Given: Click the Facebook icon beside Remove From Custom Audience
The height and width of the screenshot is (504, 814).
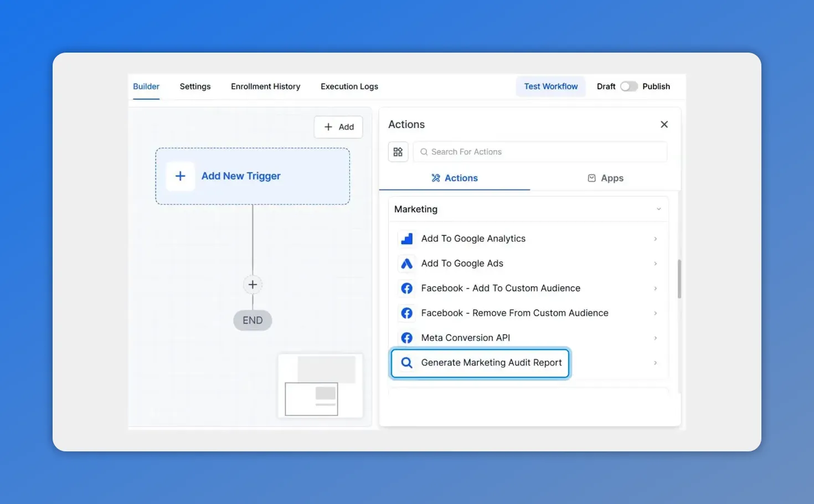Looking at the screenshot, I should point(406,313).
